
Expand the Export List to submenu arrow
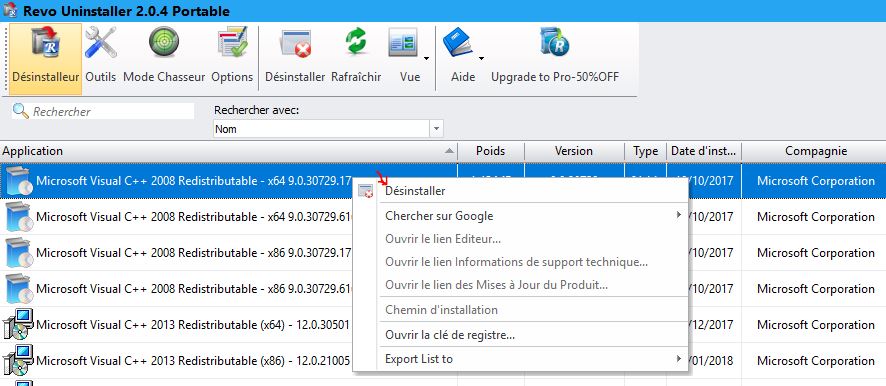(679, 358)
